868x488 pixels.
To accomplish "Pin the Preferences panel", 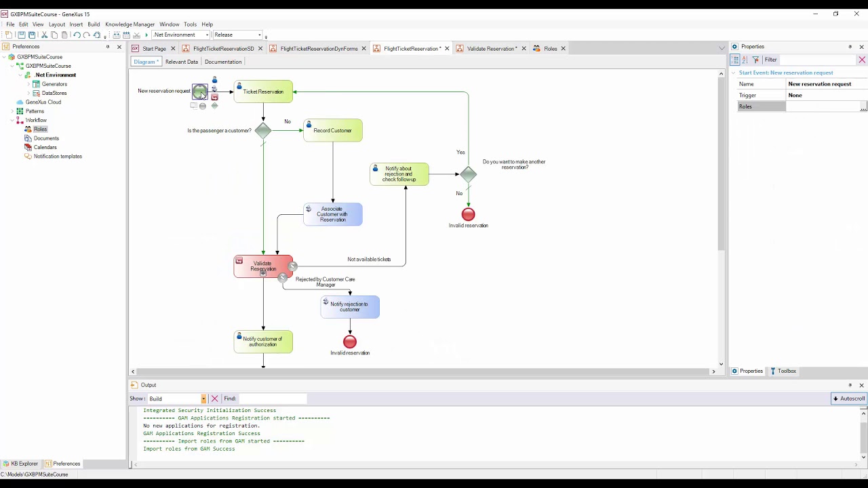I will click(107, 47).
